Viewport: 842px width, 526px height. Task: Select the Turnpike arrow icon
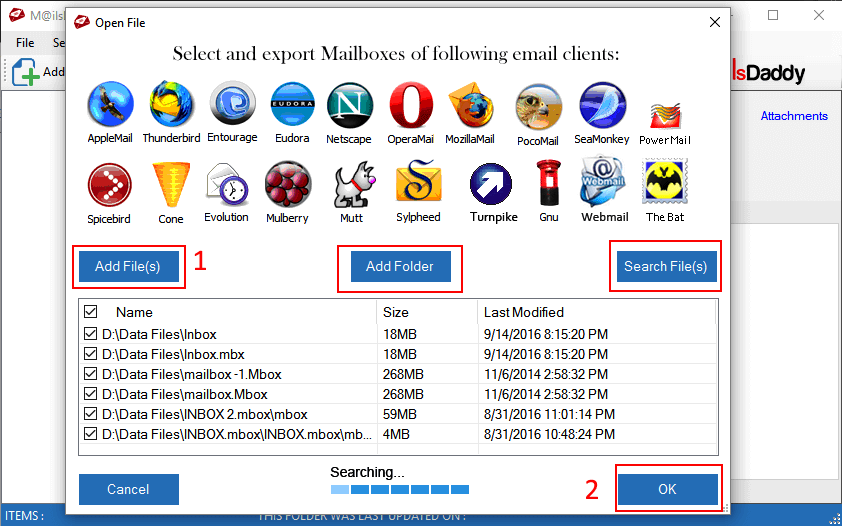pos(491,184)
